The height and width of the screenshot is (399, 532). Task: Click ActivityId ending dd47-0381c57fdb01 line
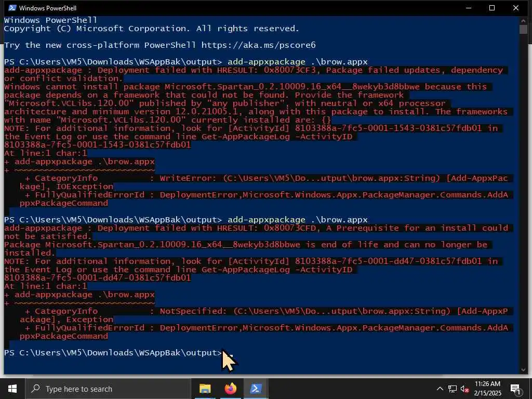(x=97, y=278)
